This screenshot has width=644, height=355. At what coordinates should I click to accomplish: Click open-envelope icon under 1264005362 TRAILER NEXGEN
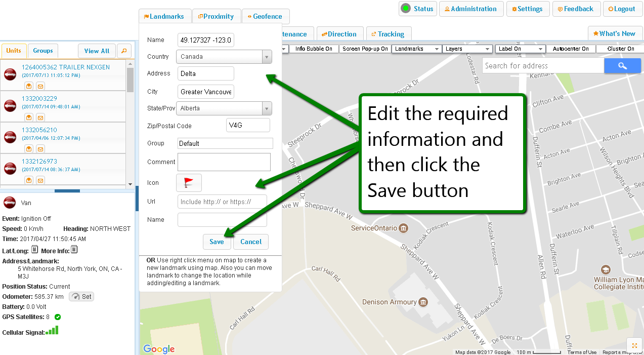coord(29,86)
